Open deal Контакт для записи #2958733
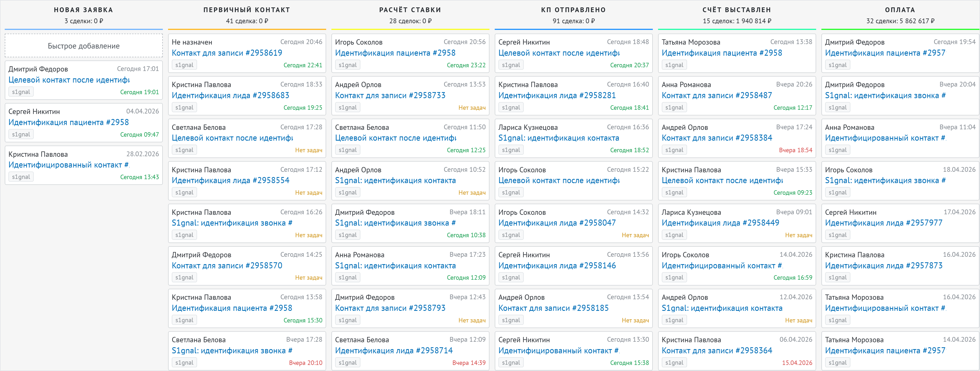Viewport: 980px width, 371px height. click(390, 95)
